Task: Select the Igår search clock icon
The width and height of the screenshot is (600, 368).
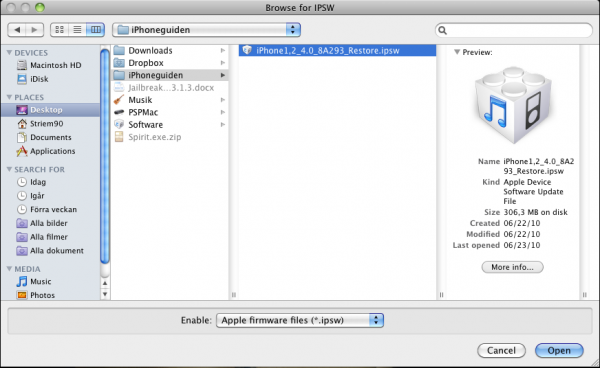Action: point(22,196)
